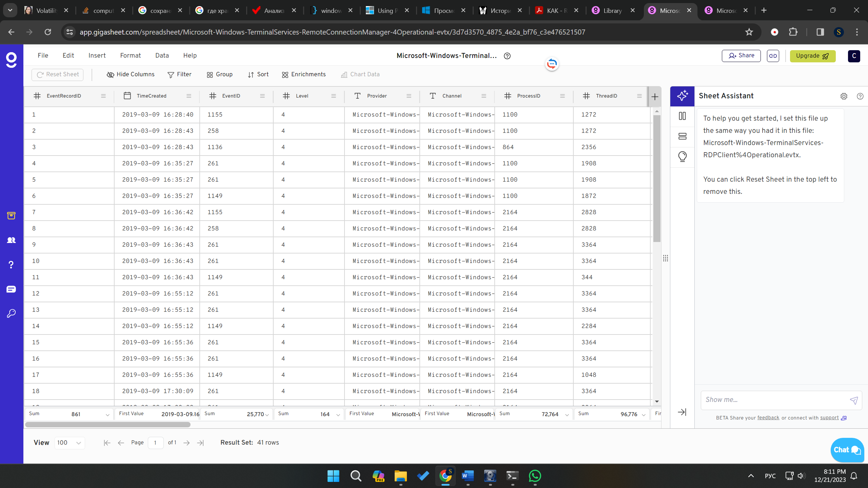
Task: Open Level column menu
Action: [x=334, y=96]
